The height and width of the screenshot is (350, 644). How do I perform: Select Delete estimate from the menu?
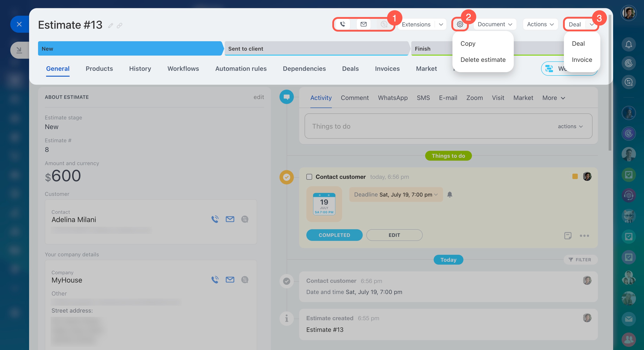point(483,60)
